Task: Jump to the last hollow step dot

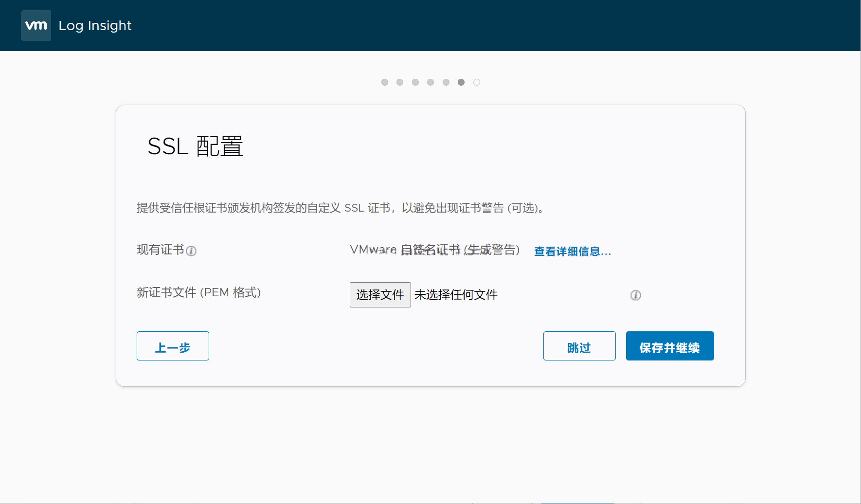Action: [477, 82]
